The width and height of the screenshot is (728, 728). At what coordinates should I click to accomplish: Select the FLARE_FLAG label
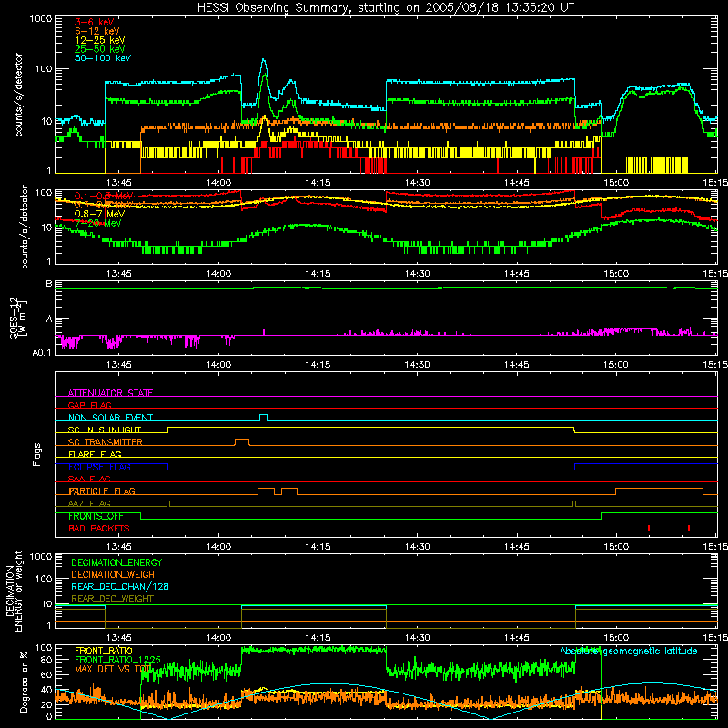(95, 454)
